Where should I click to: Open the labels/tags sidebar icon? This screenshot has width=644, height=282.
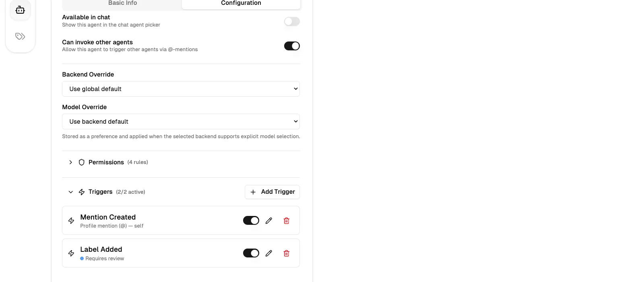pos(20,36)
